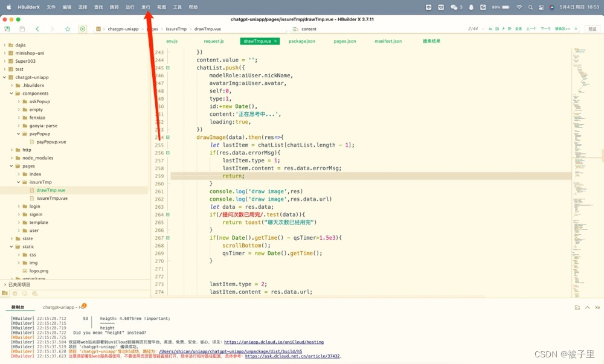The height and width of the screenshot is (364, 604).
Task: Switch to the manifest.json tab
Action: [x=388, y=41]
